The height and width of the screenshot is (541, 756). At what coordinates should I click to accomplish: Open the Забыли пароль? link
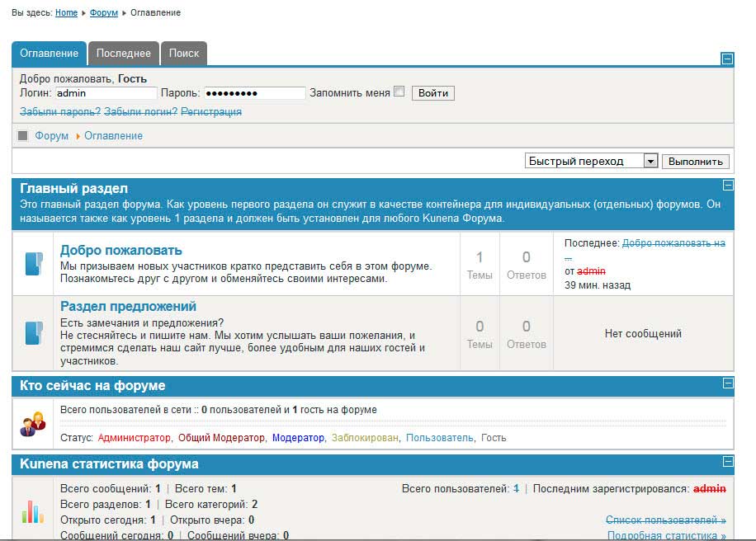click(60, 112)
